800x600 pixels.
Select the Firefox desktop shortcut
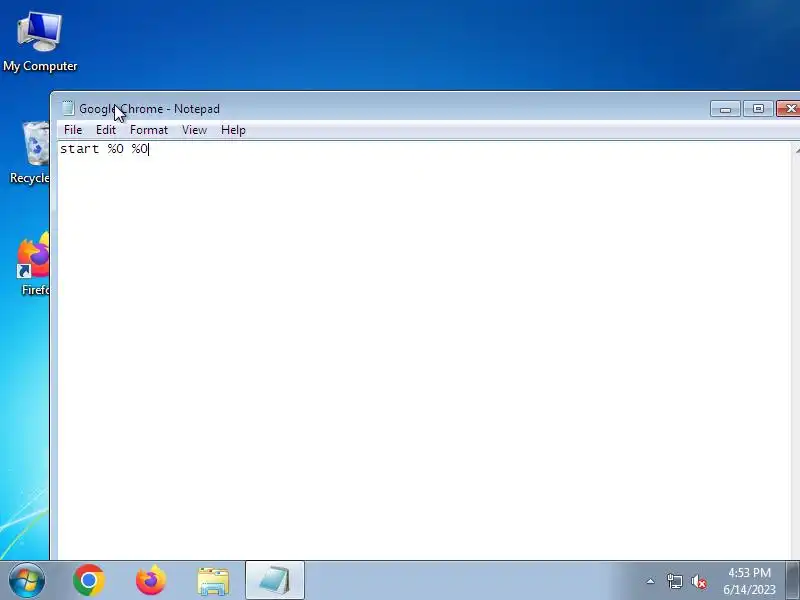coord(34,263)
